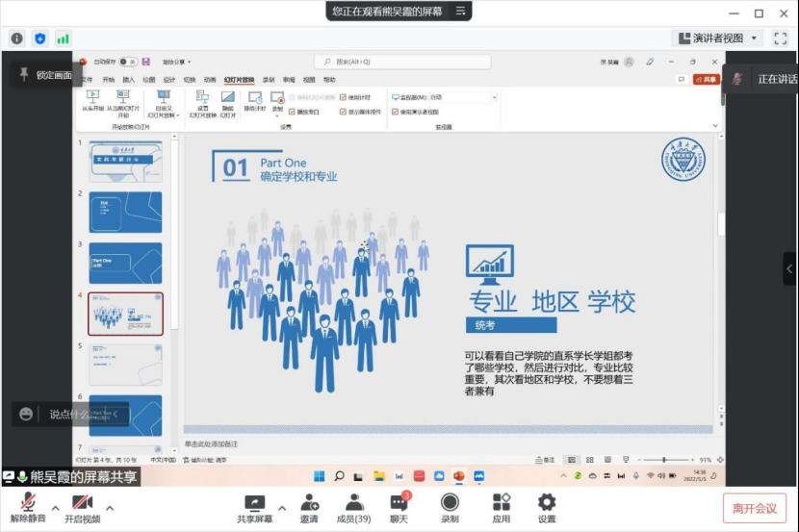This screenshot has height=532, width=799.
Task: Toggle the 使用计时 checkbox
Action: point(343,97)
